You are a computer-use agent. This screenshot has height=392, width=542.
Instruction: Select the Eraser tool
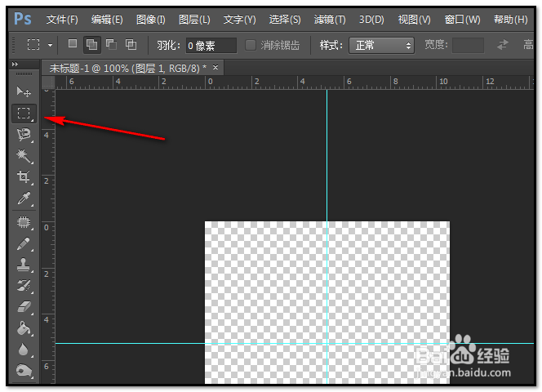click(x=24, y=307)
